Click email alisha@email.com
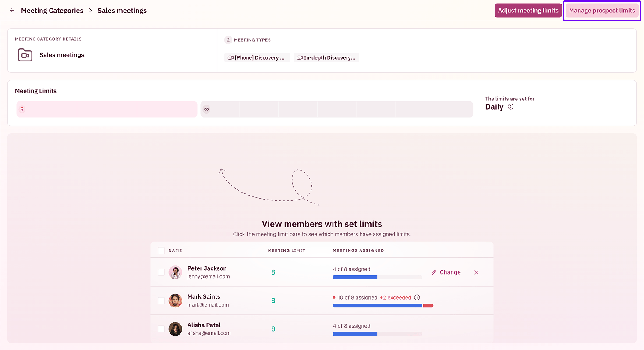This screenshot has width=644, height=350. click(209, 333)
